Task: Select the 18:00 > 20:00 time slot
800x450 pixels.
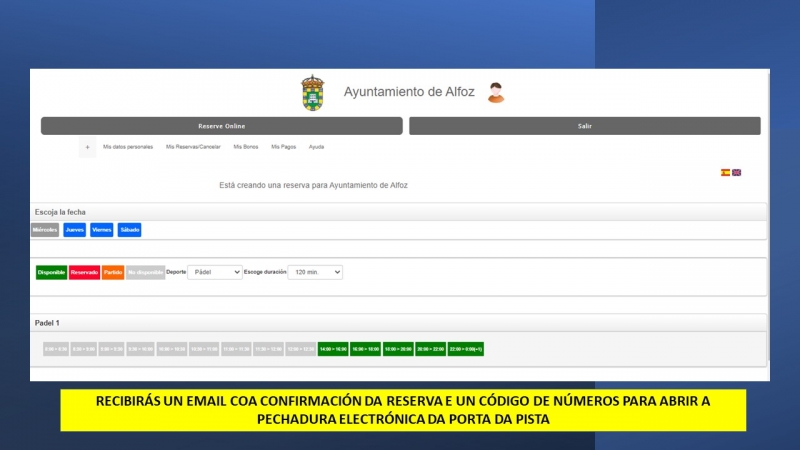Action: click(x=398, y=349)
